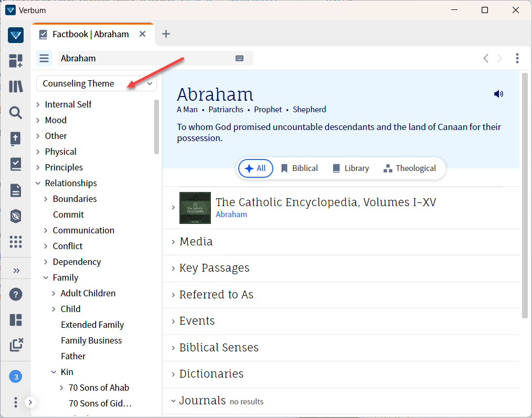Click the Patriarchs tag link
The width and height of the screenshot is (532, 418).
tap(226, 110)
